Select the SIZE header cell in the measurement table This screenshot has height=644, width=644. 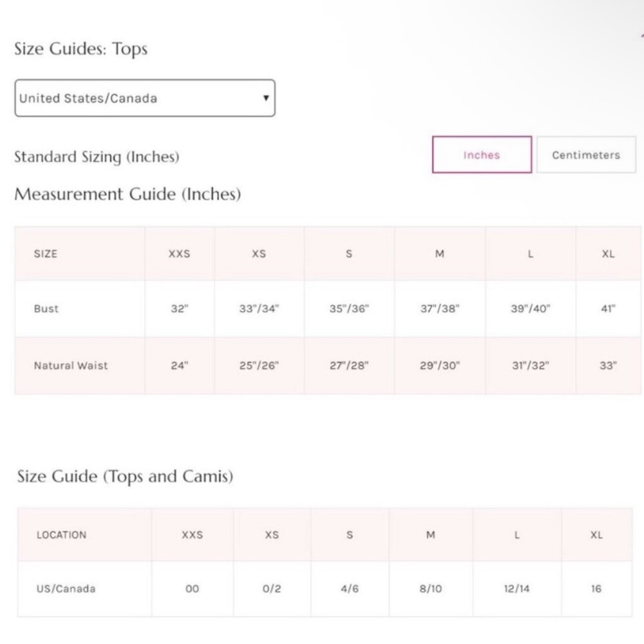80,254
